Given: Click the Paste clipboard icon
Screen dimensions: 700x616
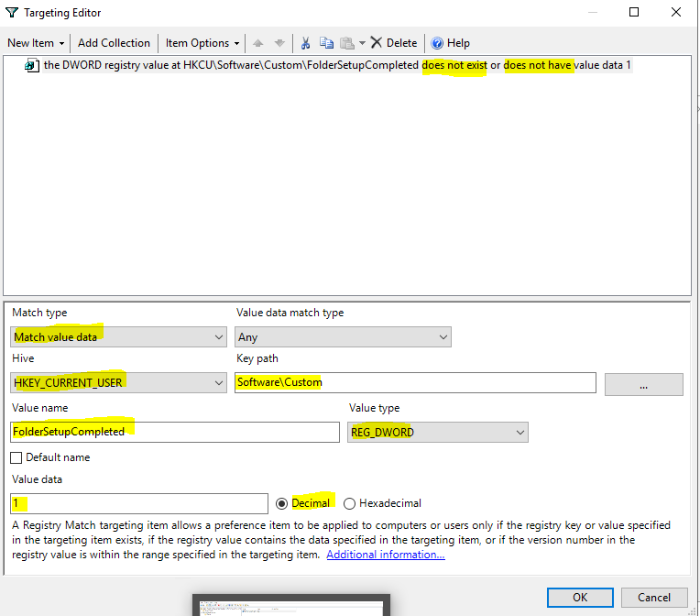Looking at the screenshot, I should click(347, 43).
